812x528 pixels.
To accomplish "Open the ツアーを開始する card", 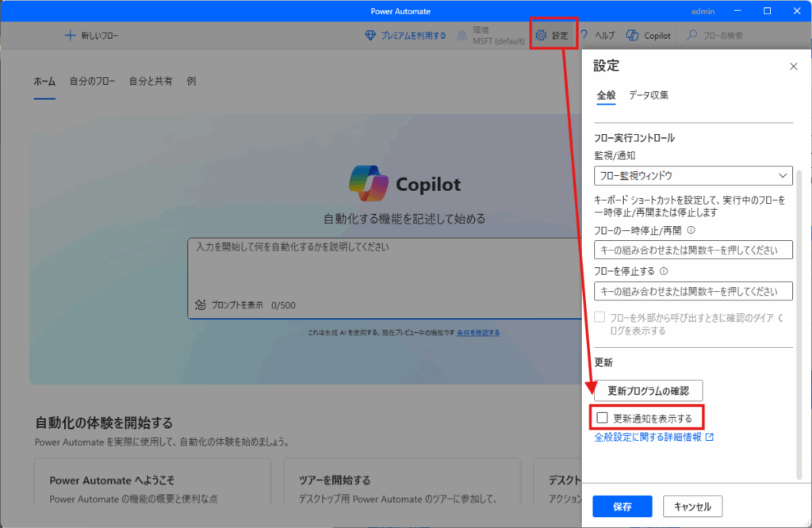I will click(x=402, y=481).
